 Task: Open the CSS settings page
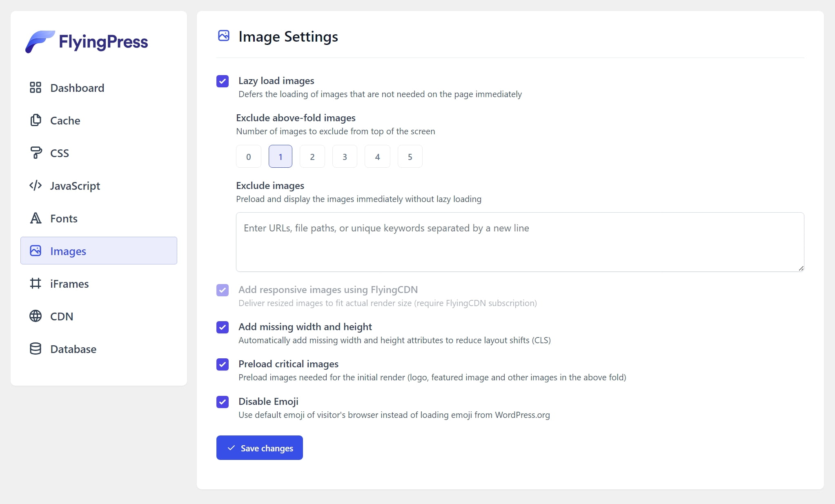pyautogui.click(x=99, y=153)
